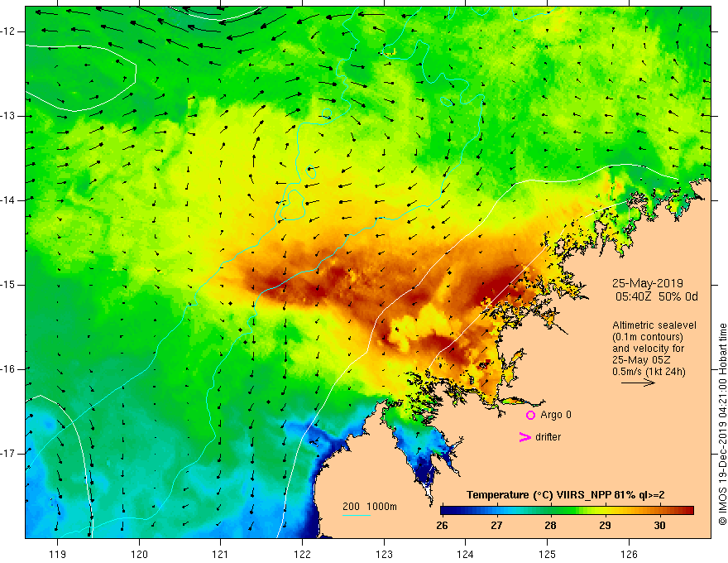Click latitude axis label -12
The image size is (728, 563).
point(8,31)
